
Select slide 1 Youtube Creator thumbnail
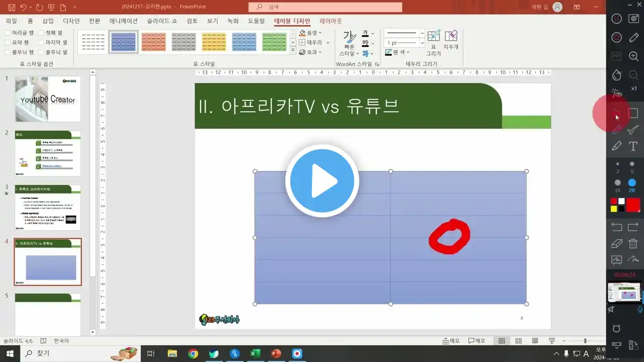[48, 99]
